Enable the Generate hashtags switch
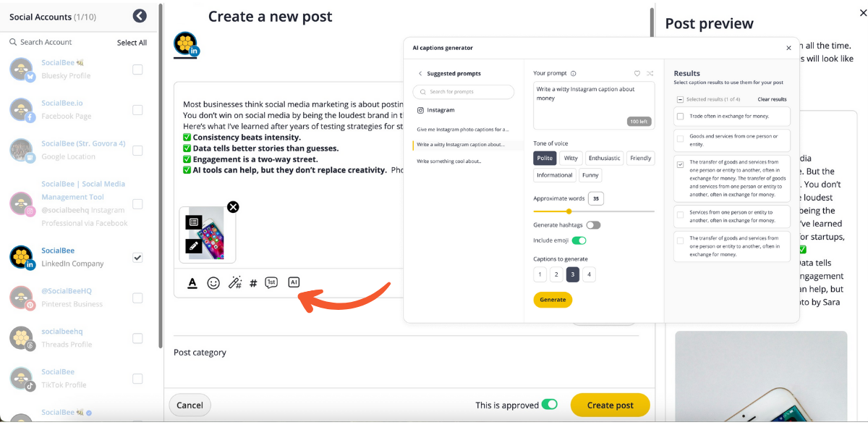 pyautogui.click(x=593, y=225)
